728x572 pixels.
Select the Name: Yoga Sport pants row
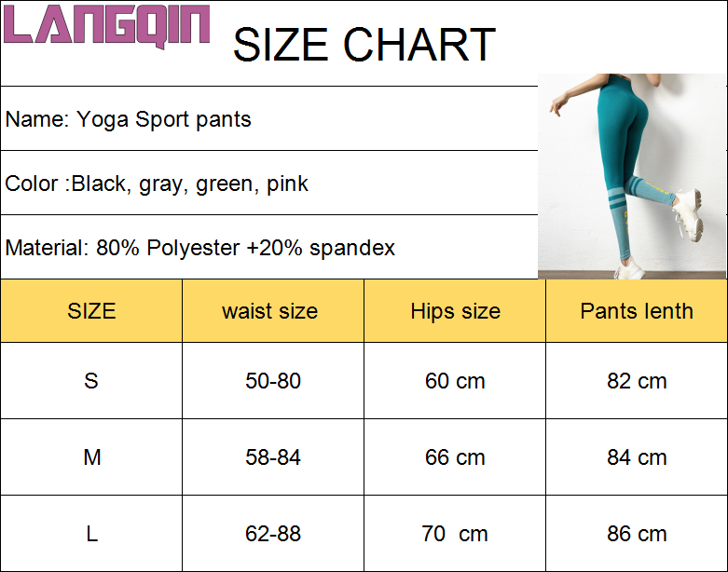click(129, 119)
